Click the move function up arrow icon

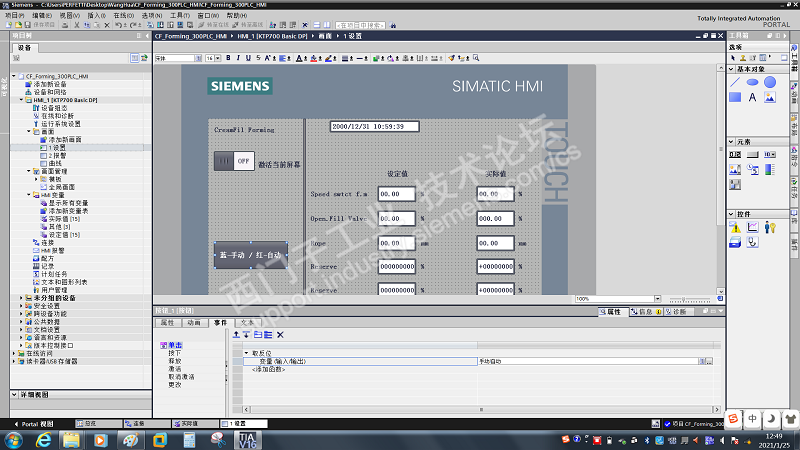pyautogui.click(x=236, y=335)
